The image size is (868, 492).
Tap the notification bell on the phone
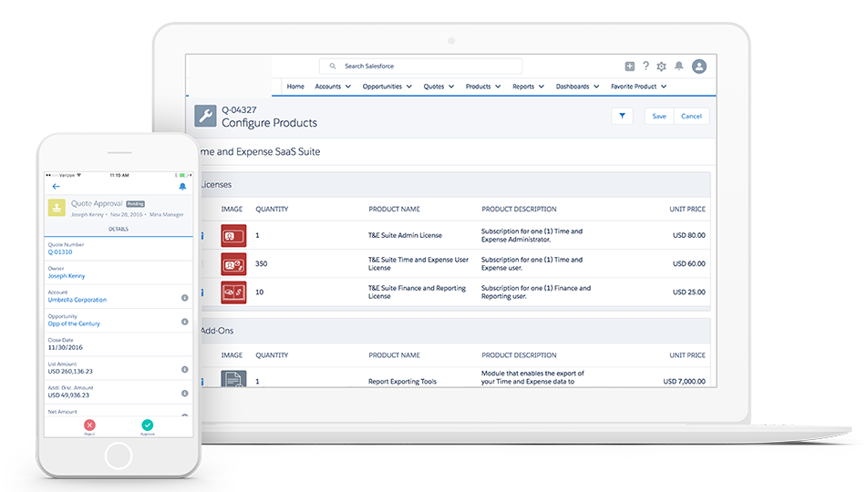tap(182, 187)
